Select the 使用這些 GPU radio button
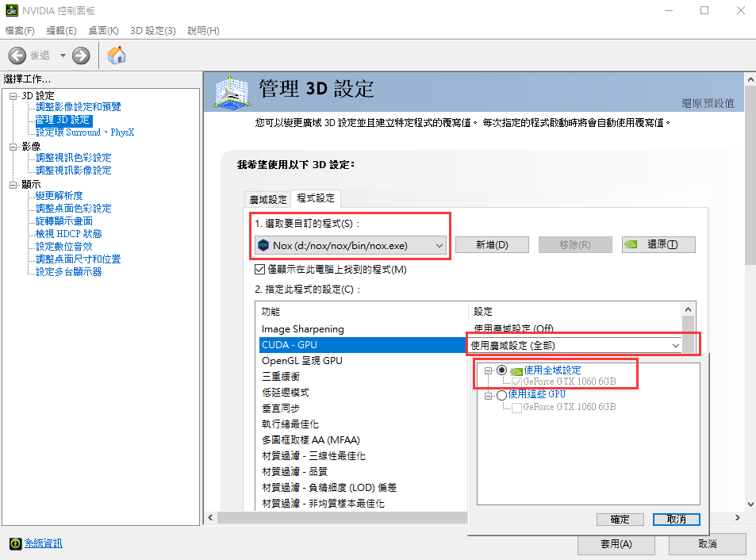Screen dimensions: 756x560 pyautogui.click(x=501, y=395)
